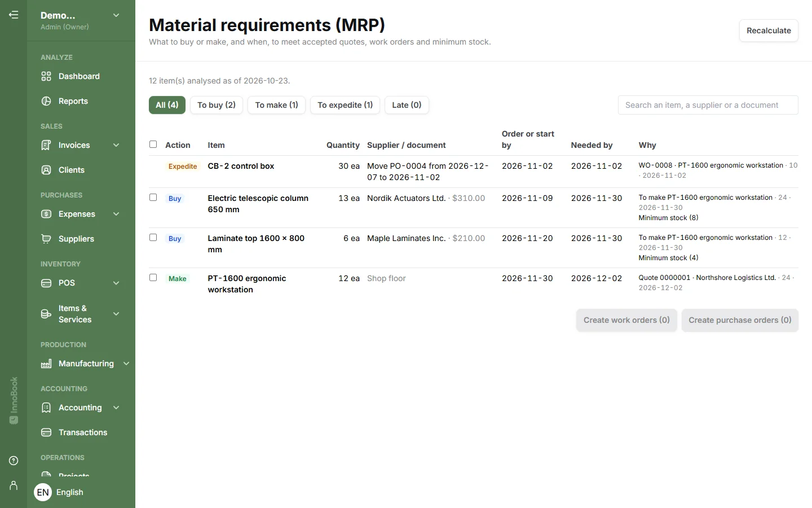812x508 pixels.
Task: Open the help question mark icon
Action: point(14,461)
